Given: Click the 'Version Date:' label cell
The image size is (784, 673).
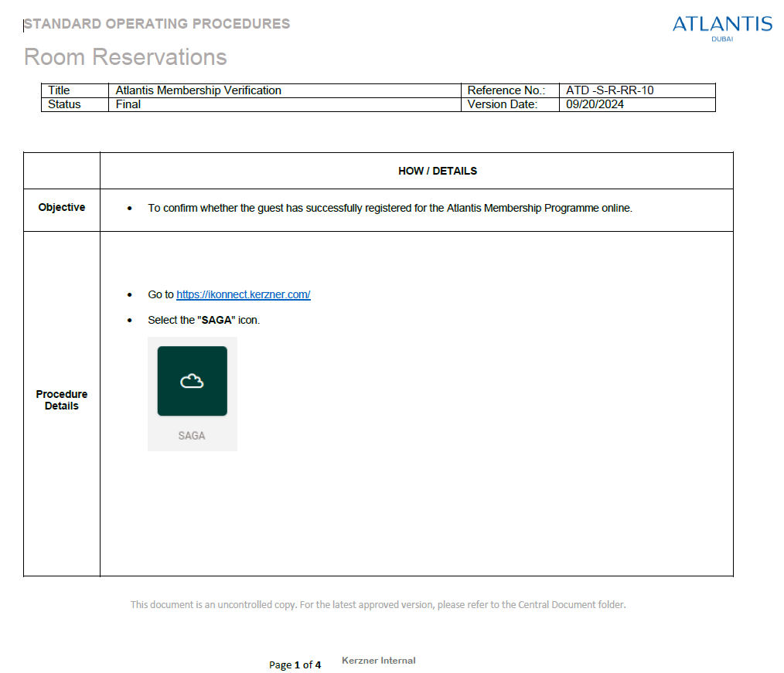Looking at the screenshot, I should click(x=510, y=104).
